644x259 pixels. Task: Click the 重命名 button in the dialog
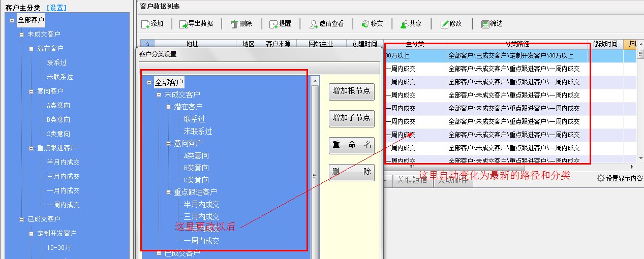tap(352, 145)
